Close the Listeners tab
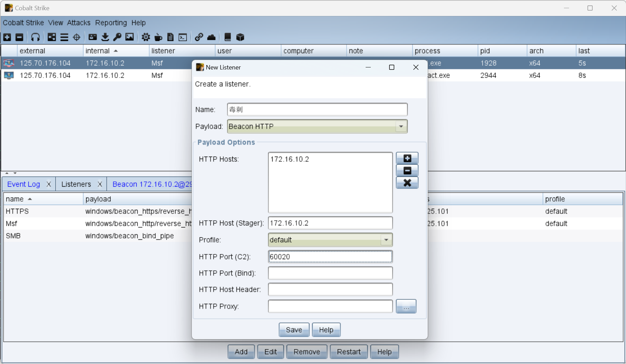This screenshot has width=626, height=364. click(100, 184)
